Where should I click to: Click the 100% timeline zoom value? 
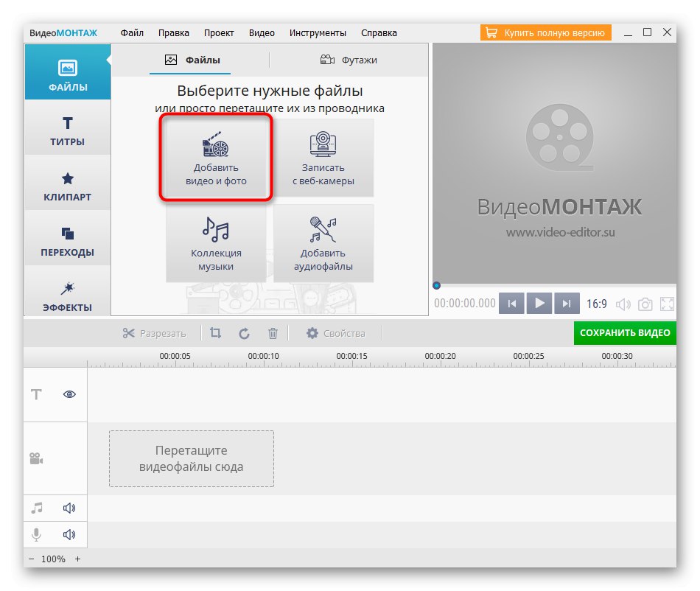click(x=53, y=559)
